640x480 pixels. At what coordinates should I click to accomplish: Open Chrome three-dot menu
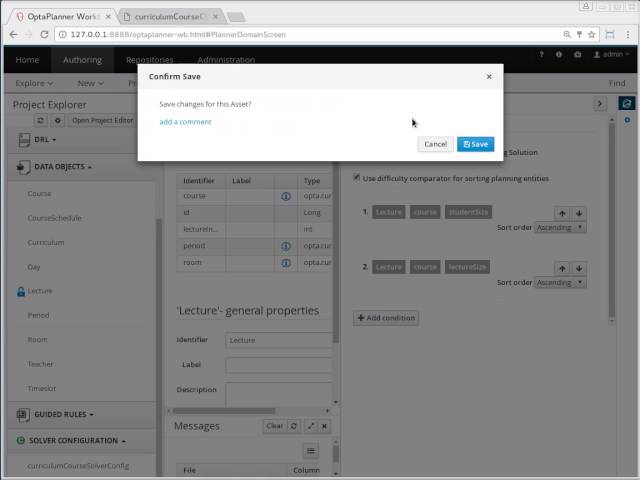628,35
